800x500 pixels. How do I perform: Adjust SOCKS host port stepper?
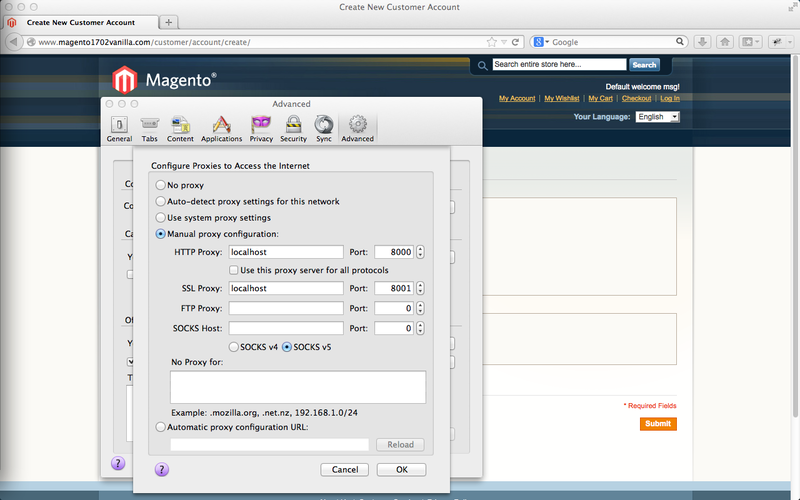(420, 328)
